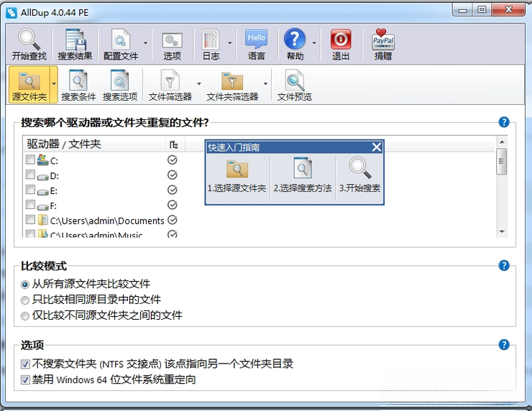Toggle subfolder scan icon for E:
532x411 pixels.
click(173, 190)
